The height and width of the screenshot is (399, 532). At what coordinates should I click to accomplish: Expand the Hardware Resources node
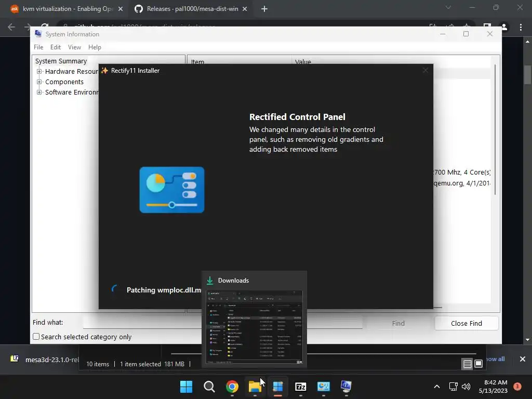[39, 72]
